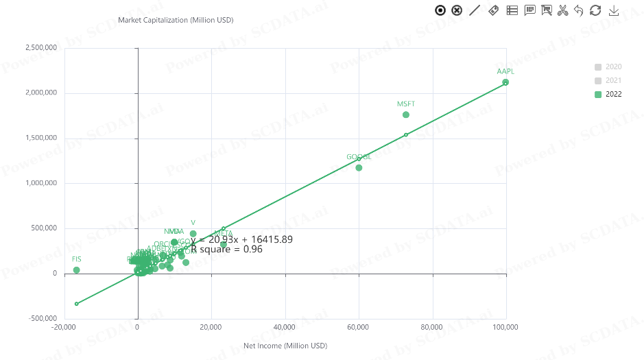Viewport: 644px width, 360px height.
Task: Click the green 2022 legend swatch
Action: point(598,95)
